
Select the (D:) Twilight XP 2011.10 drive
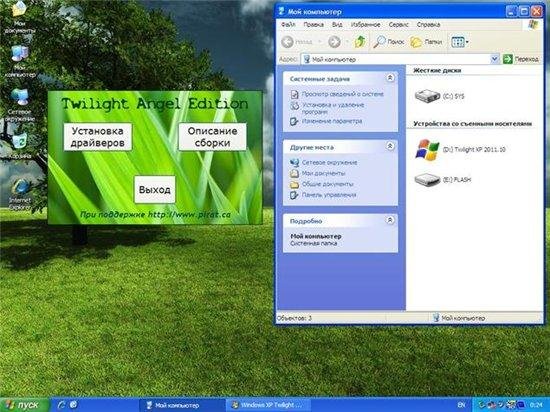point(460,149)
